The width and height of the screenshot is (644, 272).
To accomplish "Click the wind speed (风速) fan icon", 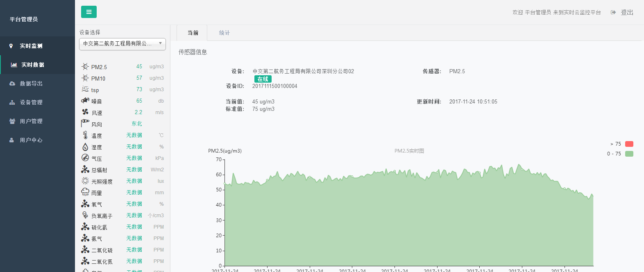I will point(85,112).
